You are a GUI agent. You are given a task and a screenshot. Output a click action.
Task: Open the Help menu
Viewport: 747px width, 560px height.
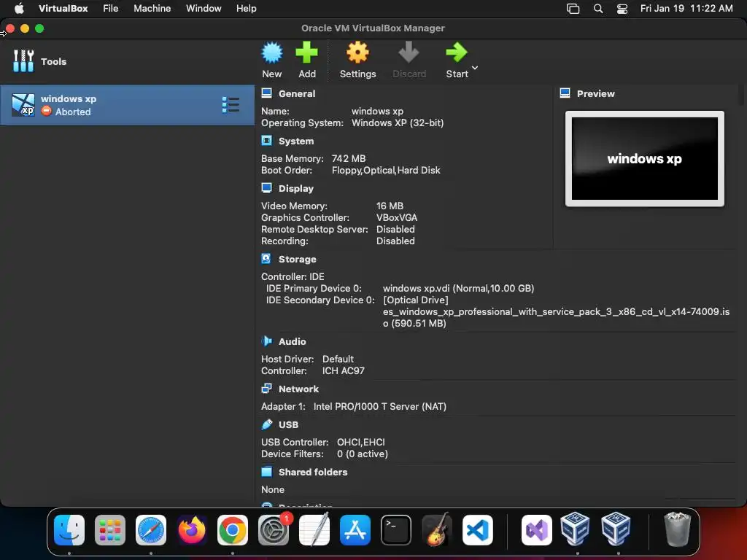coord(247,8)
